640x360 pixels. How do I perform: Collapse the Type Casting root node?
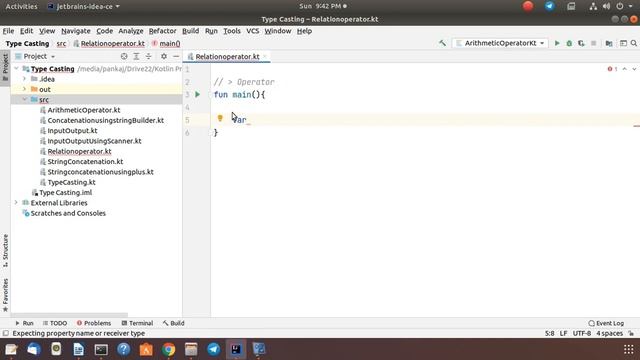tap(16, 69)
